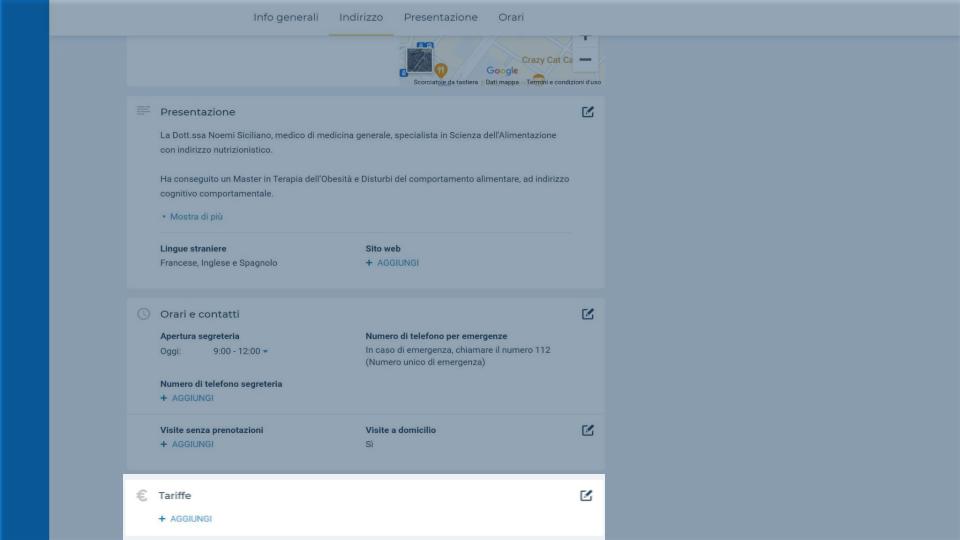Screen dimensions: 960x540
Task: Switch to the Info generali tab
Action: point(286,17)
